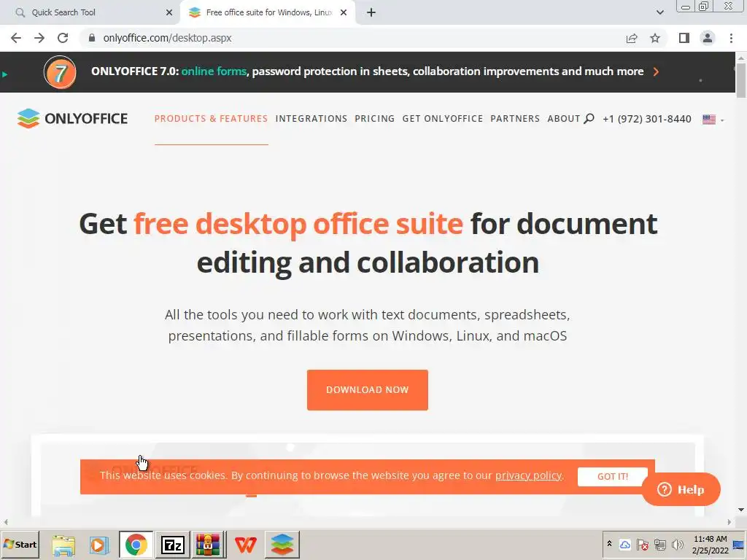The image size is (747, 560).
Task: Open the privacy policy link
Action: point(528,475)
